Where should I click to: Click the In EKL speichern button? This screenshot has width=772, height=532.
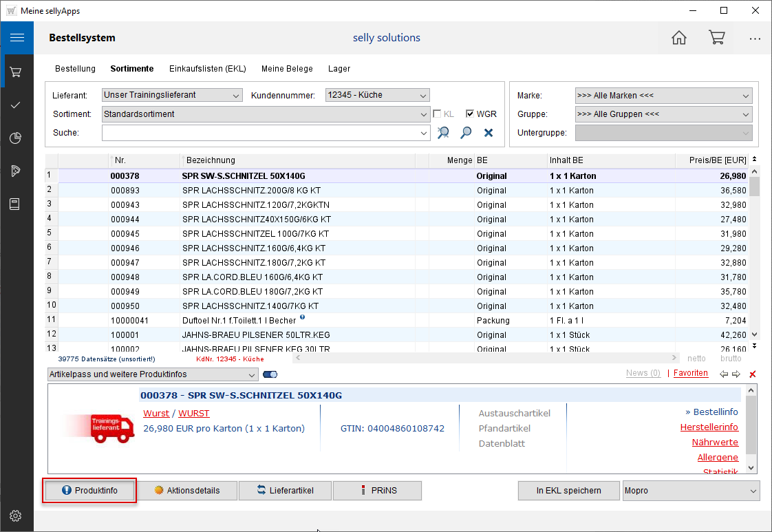point(568,491)
